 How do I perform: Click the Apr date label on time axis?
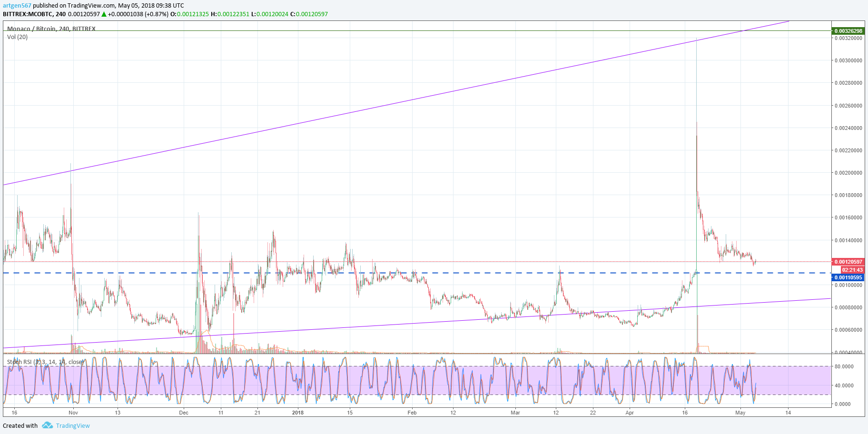630,413
